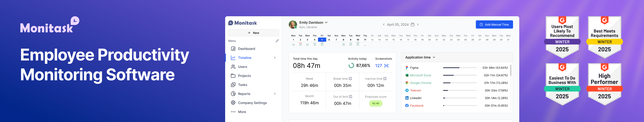Viewport: 644px width, 122px height.
Task: Select Monday 8 in the day strip
Action: [344, 40]
